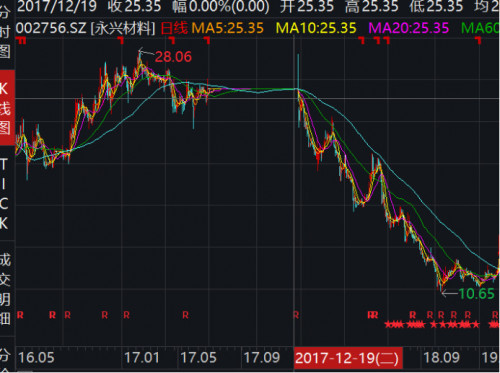Click the 18.09 date on time axis
500x373 pixels.
tap(442, 358)
